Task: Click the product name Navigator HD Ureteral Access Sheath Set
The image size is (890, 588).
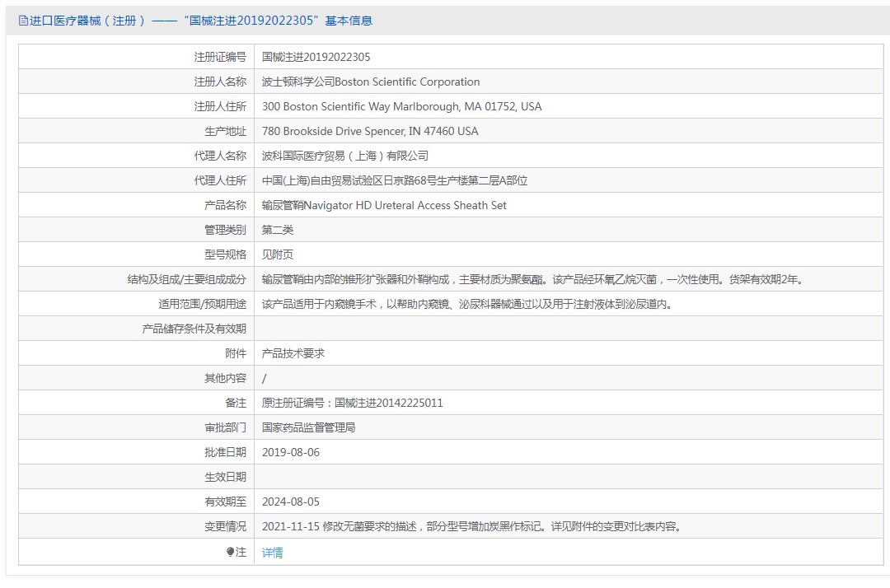Action: point(384,205)
